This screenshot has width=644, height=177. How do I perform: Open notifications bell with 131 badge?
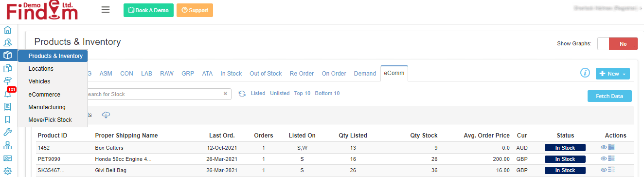pos(8,93)
